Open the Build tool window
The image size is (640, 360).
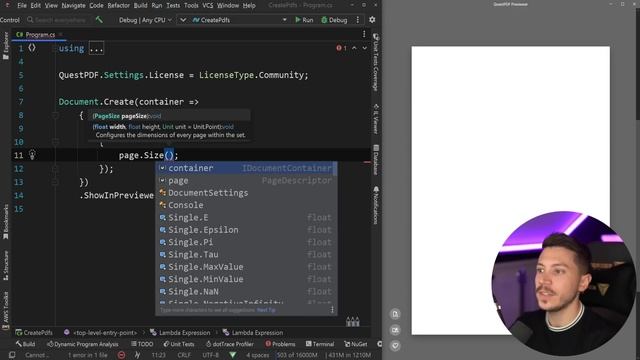(25, 344)
